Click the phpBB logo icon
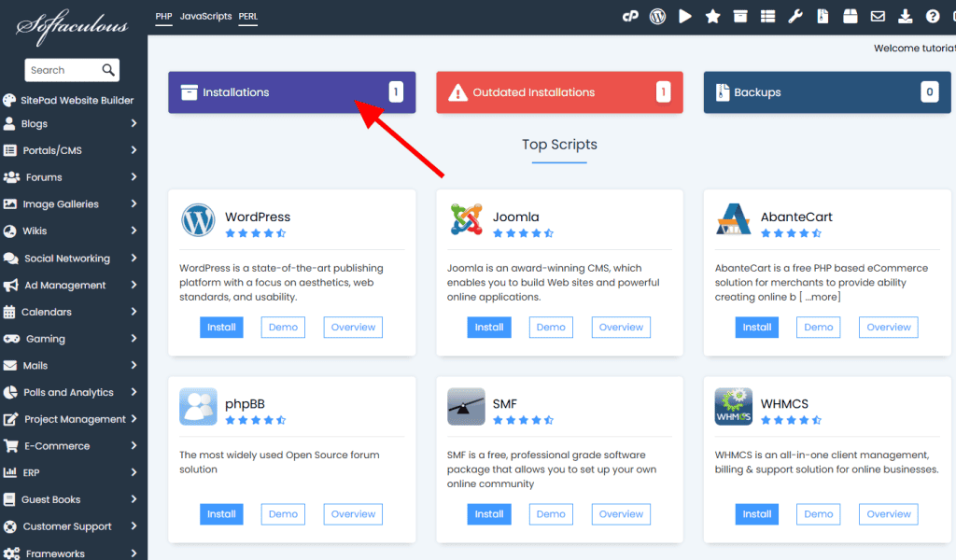Screen dimensions: 956x560 point(198,406)
